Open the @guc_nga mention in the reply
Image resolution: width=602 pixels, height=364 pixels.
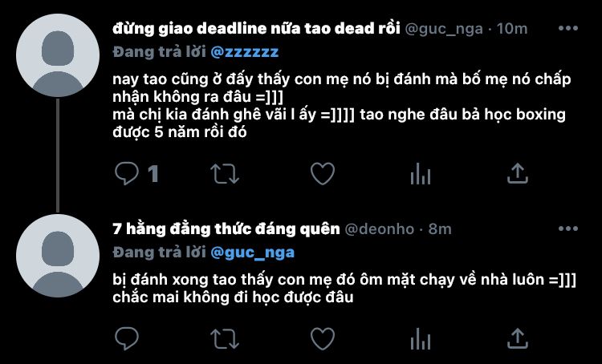[253, 253]
